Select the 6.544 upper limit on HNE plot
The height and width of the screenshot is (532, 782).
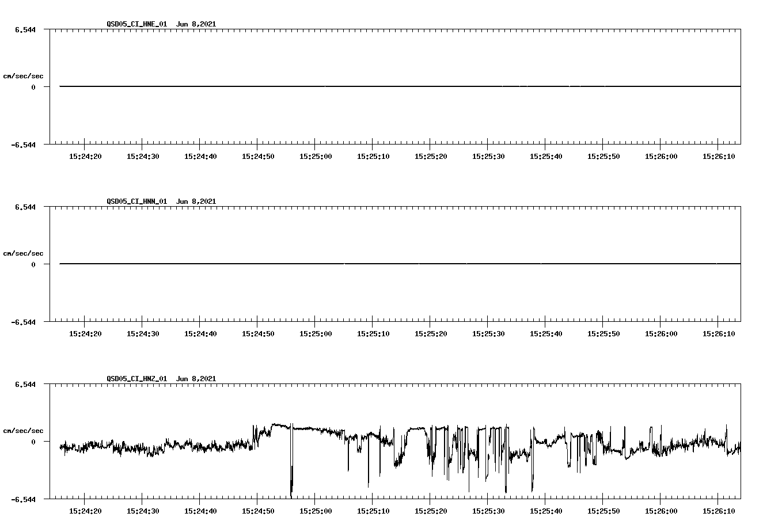pos(25,30)
